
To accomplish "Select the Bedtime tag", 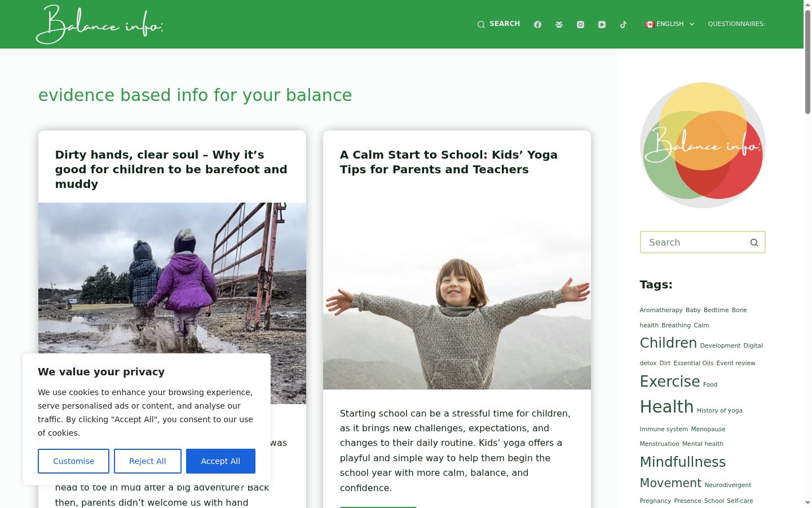I will click(x=716, y=310).
